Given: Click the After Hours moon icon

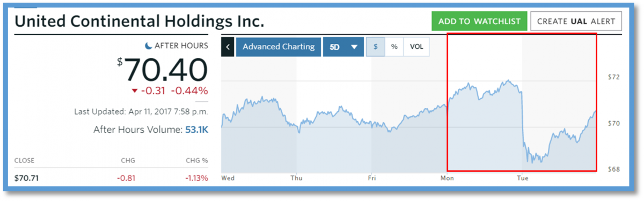Looking at the screenshot, I should click(x=149, y=46).
